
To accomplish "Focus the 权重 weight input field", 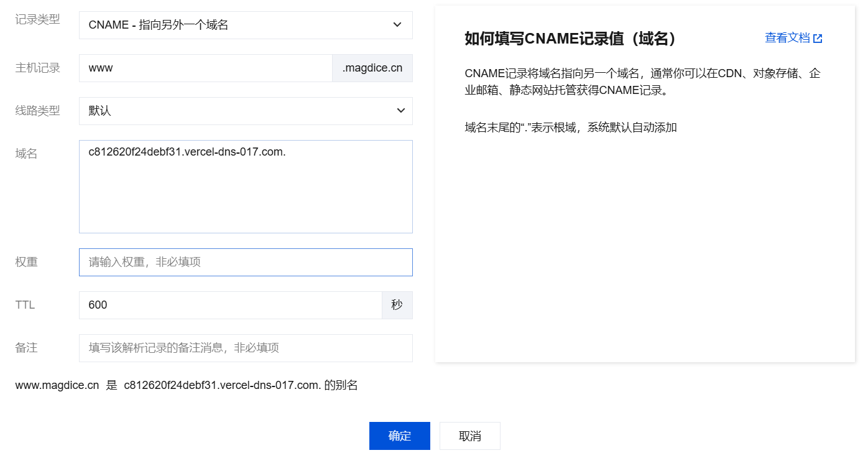I will [246, 262].
